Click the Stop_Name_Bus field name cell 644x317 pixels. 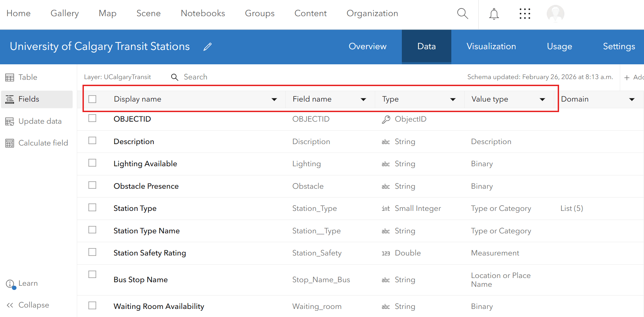pyautogui.click(x=321, y=280)
